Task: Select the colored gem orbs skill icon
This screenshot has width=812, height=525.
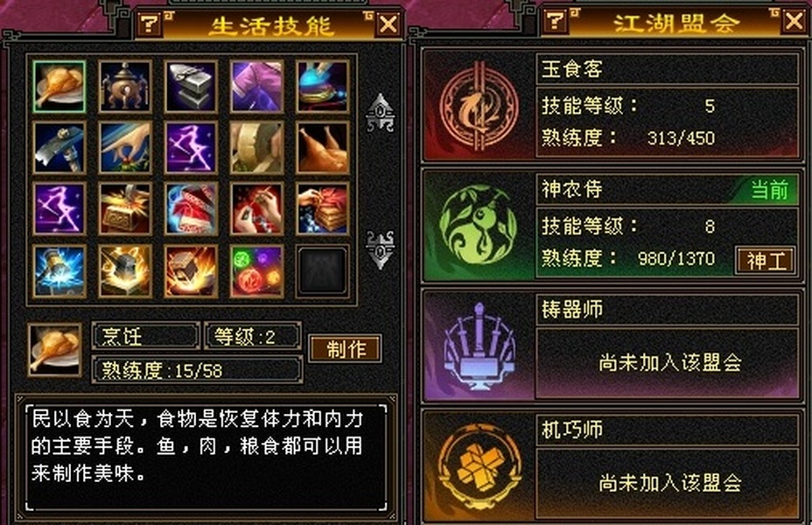Action: [257, 271]
